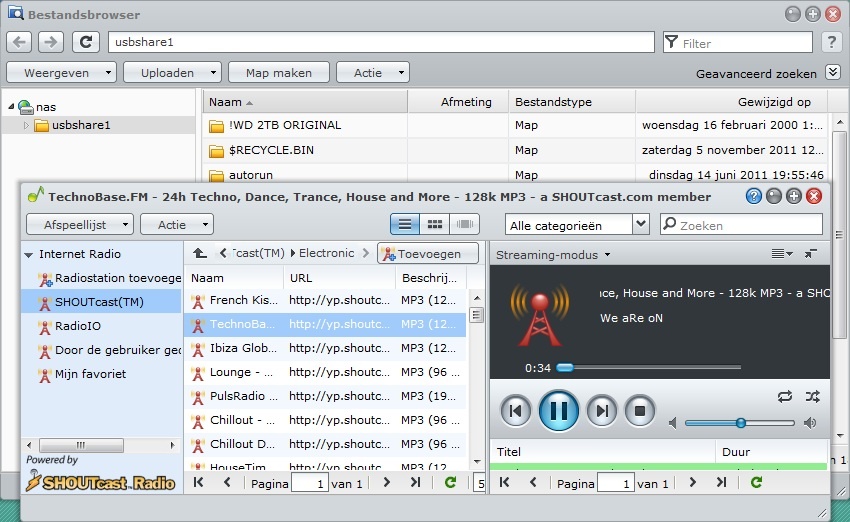This screenshot has width=850, height=522.
Task: Go forward in Bestandsbrowser navigation
Action: click(x=50, y=42)
